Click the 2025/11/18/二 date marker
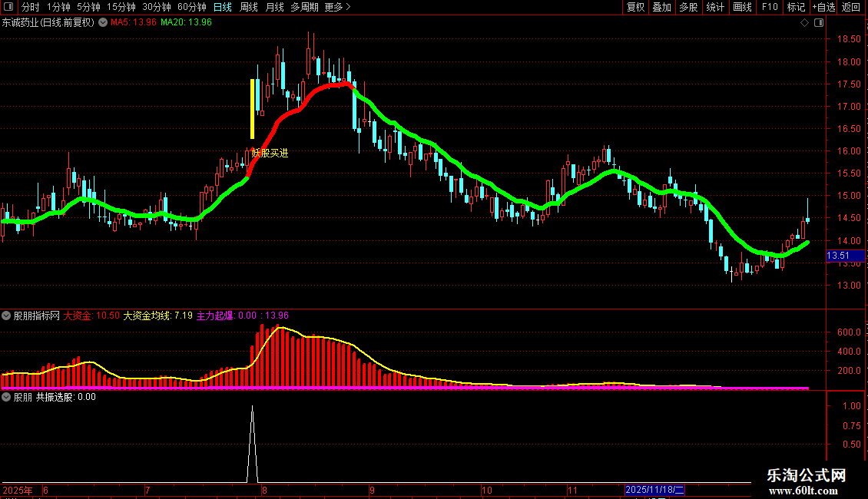The height and width of the screenshot is (499, 868). [x=655, y=490]
